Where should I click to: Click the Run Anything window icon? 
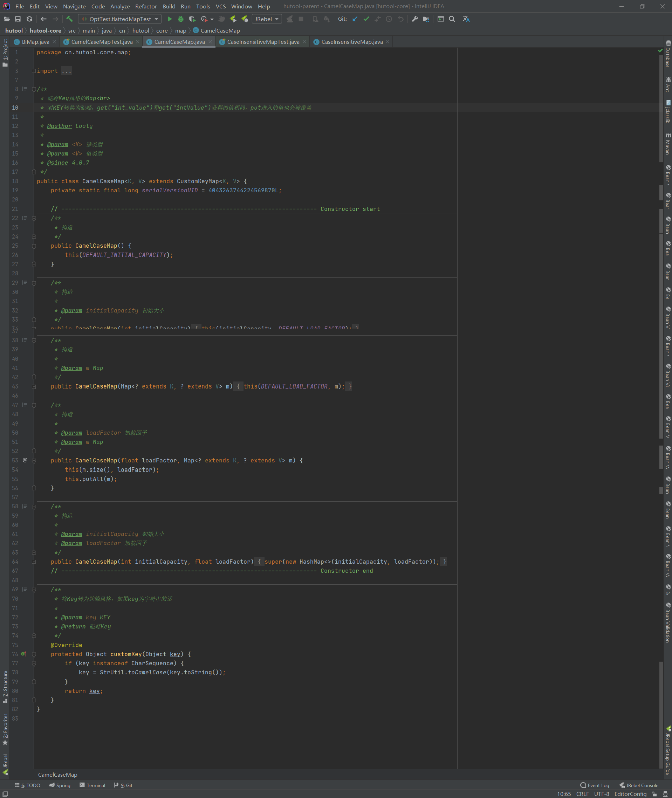click(x=441, y=19)
